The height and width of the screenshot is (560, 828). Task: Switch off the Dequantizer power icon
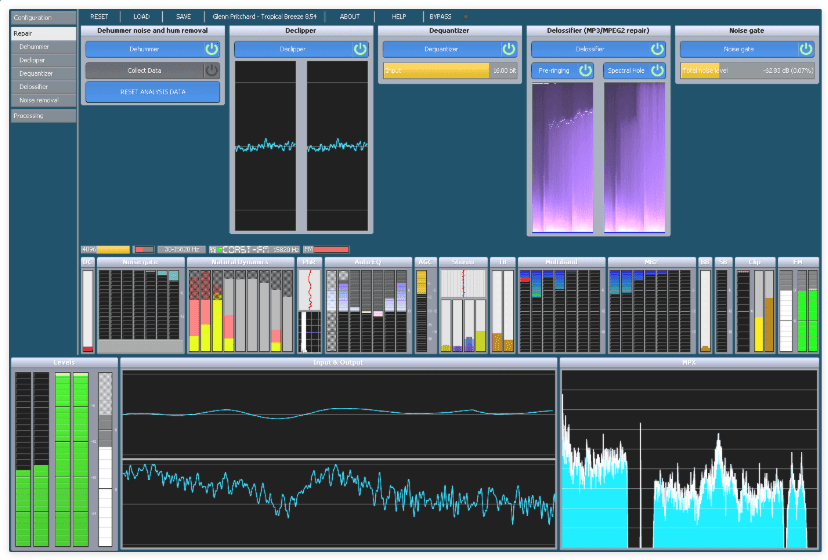(509, 49)
